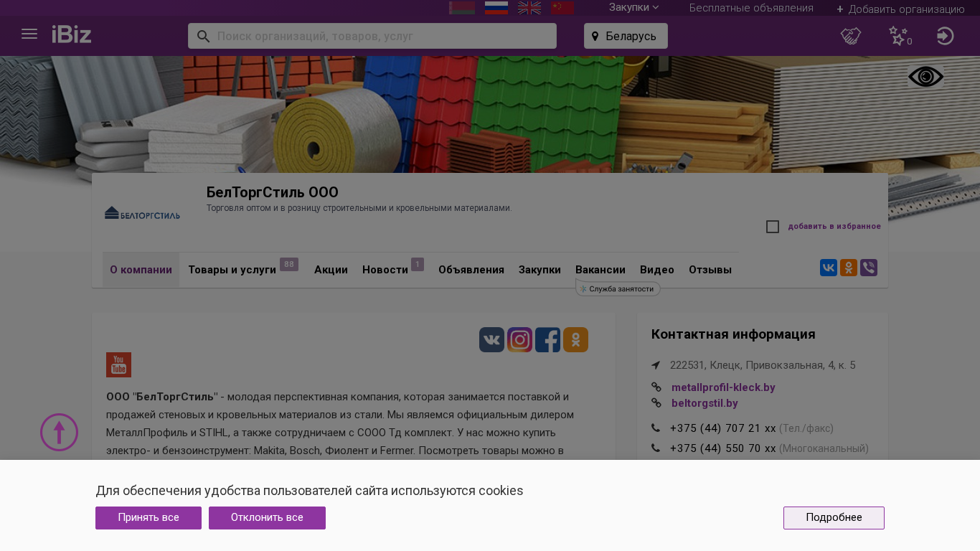Click the Контактная информация heading
Viewport: 980px width, 551px height.
tap(733, 334)
